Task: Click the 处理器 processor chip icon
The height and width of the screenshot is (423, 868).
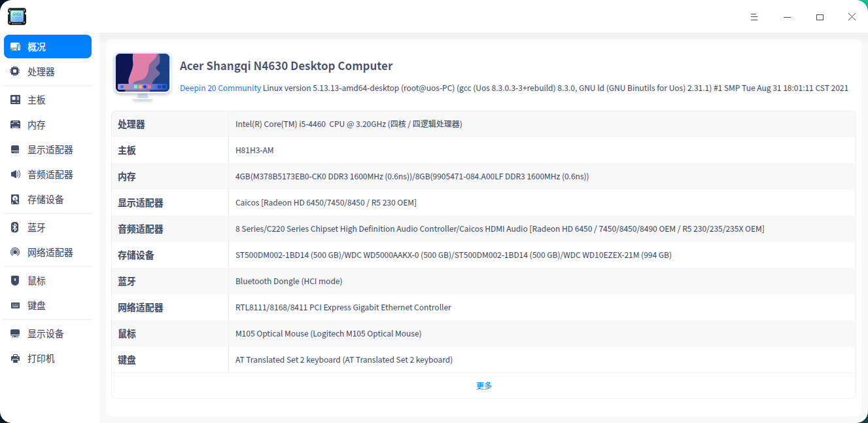Action: point(15,71)
